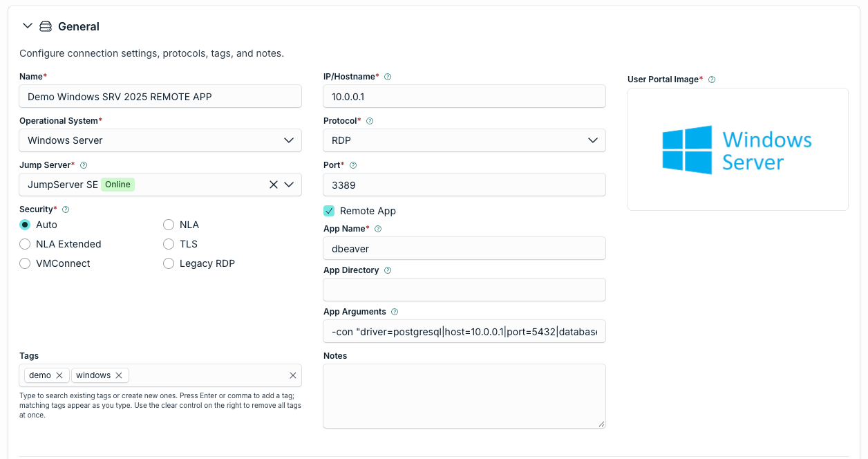Click the General section heading

pos(79,26)
